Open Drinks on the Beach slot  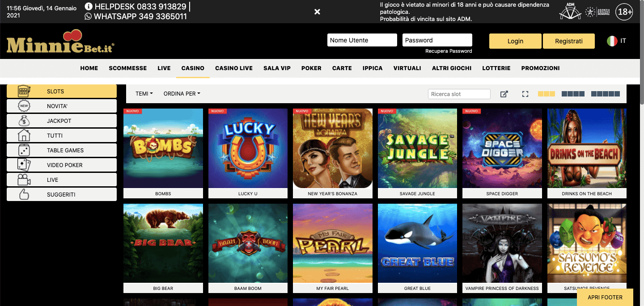tap(587, 153)
